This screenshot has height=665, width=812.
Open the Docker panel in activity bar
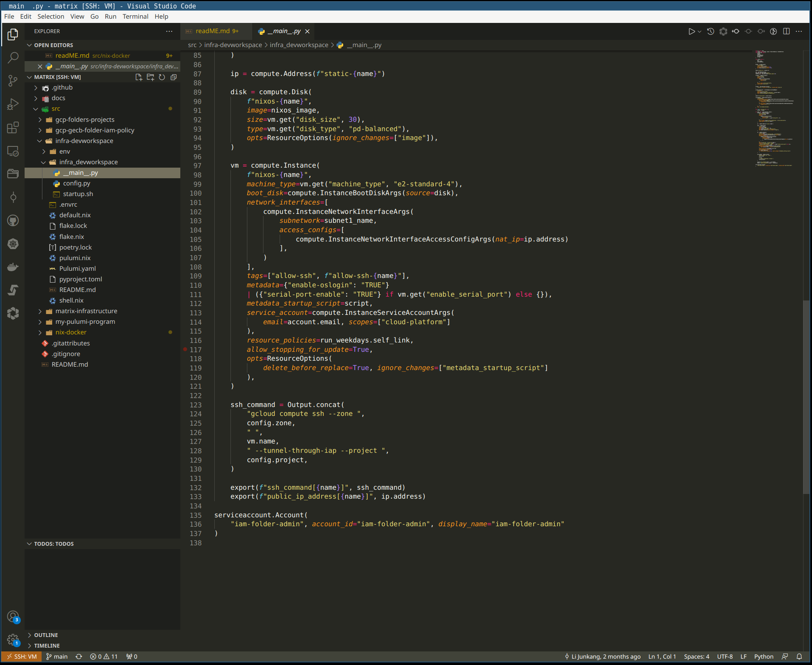click(13, 267)
